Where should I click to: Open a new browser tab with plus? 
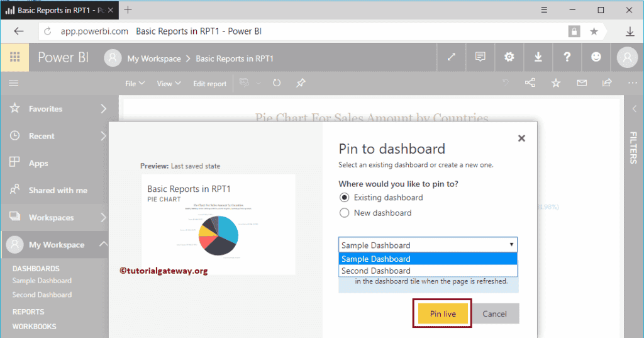pos(128,10)
